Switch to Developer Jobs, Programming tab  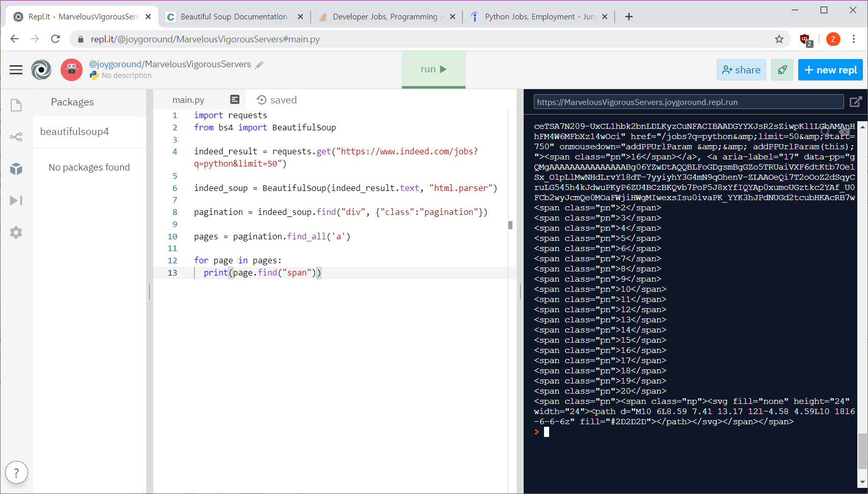click(x=386, y=17)
